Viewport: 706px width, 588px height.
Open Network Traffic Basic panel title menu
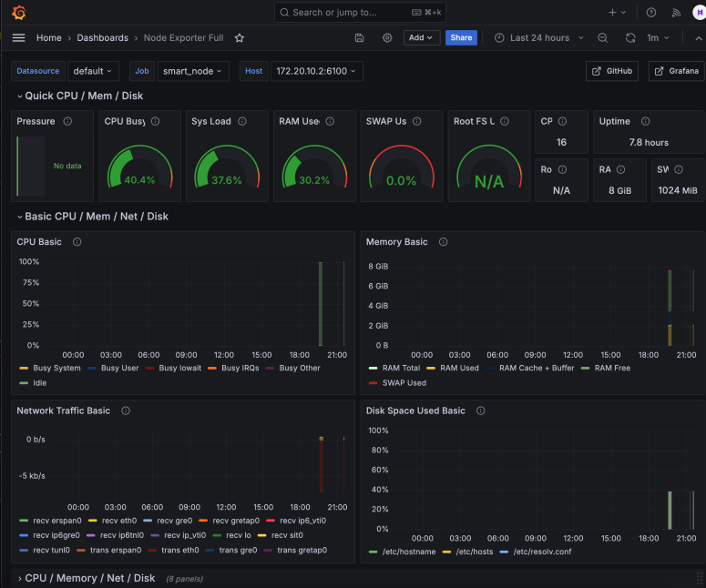tap(63, 411)
